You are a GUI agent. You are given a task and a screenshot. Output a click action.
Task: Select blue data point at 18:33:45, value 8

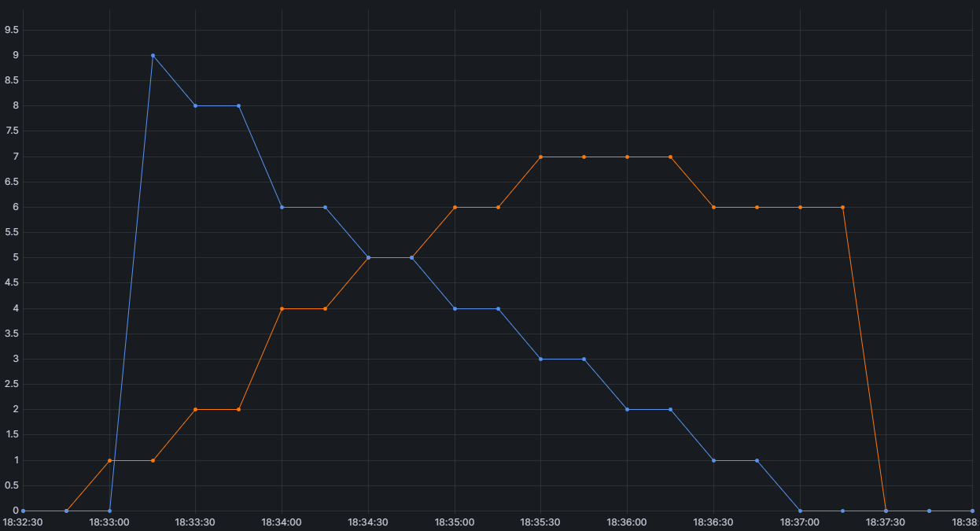tap(238, 105)
